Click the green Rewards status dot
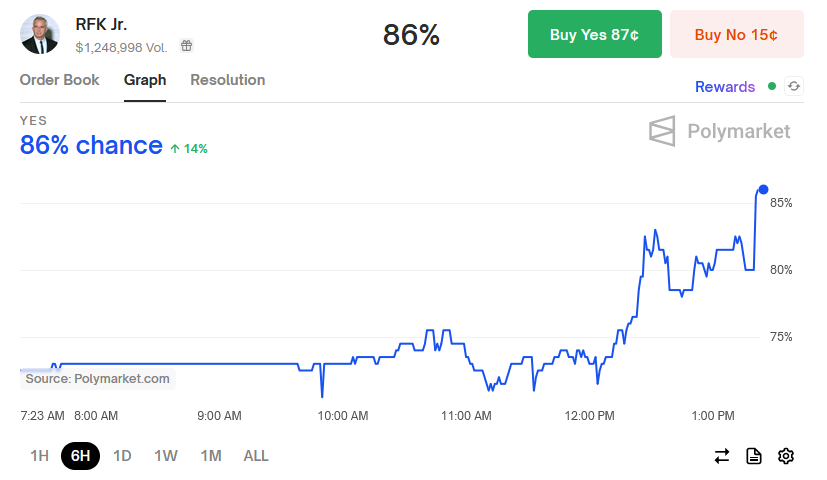 (x=772, y=86)
